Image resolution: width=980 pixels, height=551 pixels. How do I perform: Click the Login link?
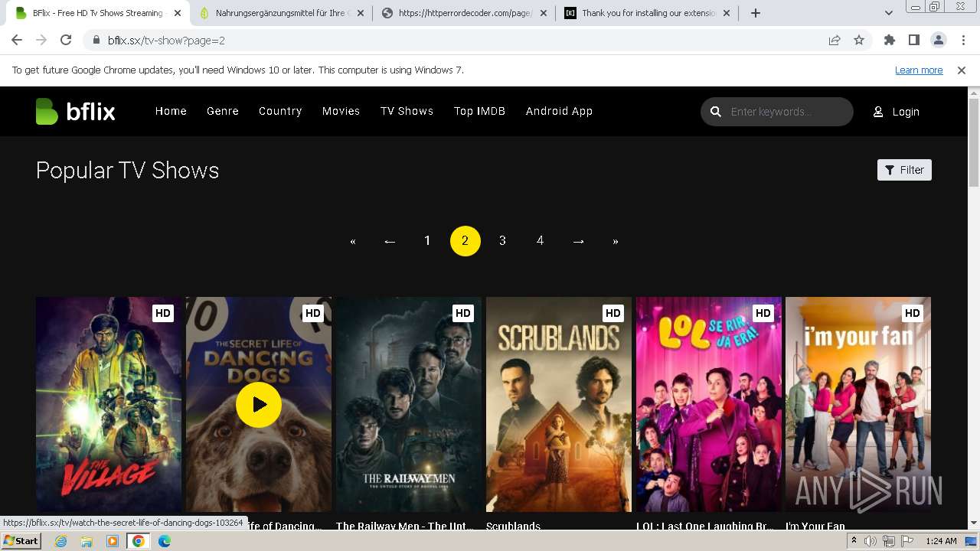point(906,112)
